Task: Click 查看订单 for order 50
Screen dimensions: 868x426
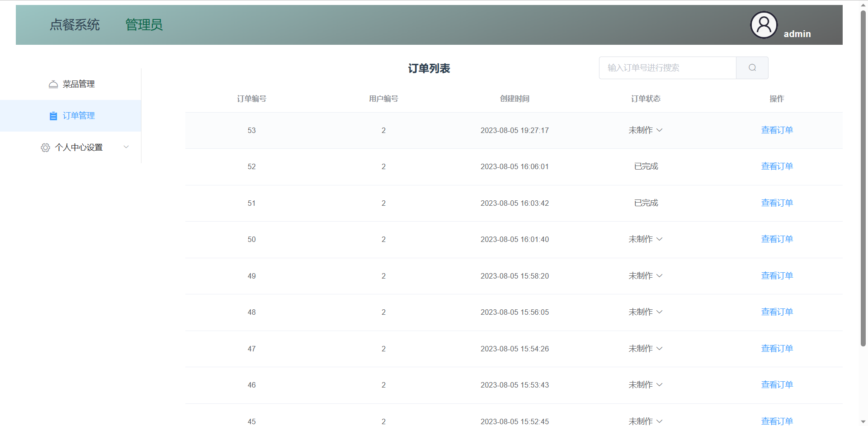Action: (x=777, y=239)
